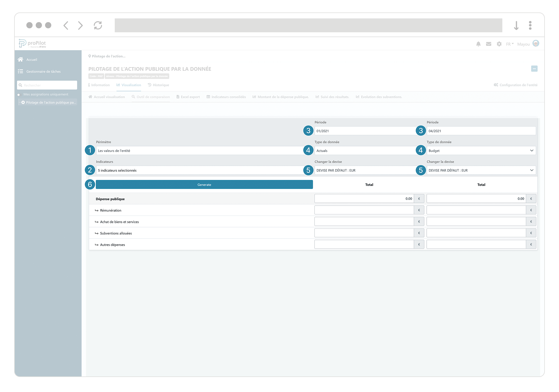
Task: Click the browser download arrow icon
Action: pyautogui.click(x=516, y=25)
